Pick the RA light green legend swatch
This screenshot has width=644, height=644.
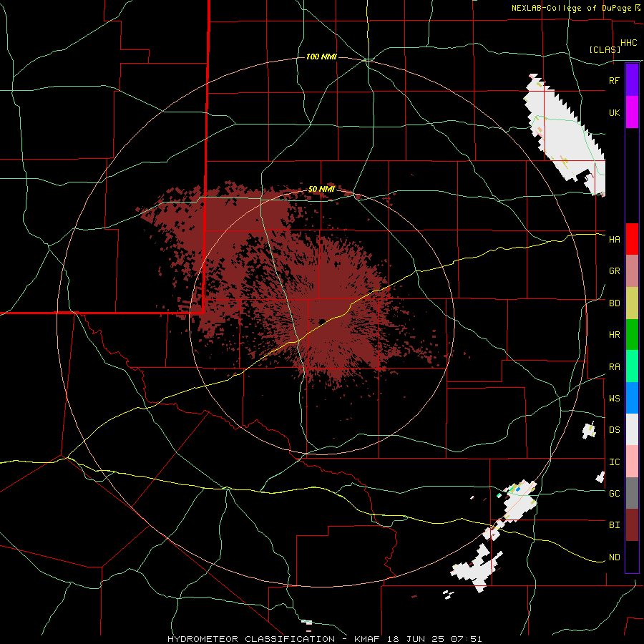[632, 366]
